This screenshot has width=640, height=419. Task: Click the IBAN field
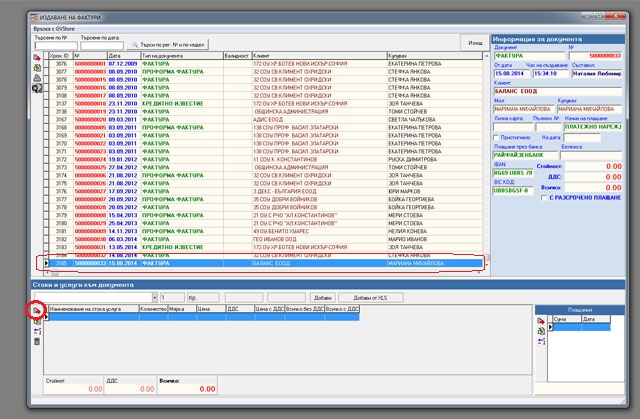coord(513,173)
